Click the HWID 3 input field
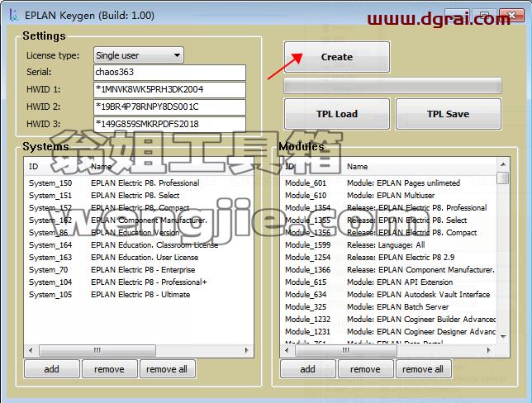This screenshot has height=403, width=532. pos(169,124)
